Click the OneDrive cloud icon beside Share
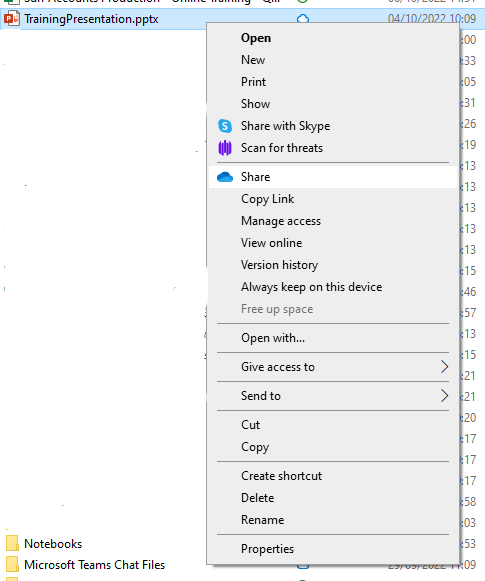The image size is (485, 581). coord(225,177)
